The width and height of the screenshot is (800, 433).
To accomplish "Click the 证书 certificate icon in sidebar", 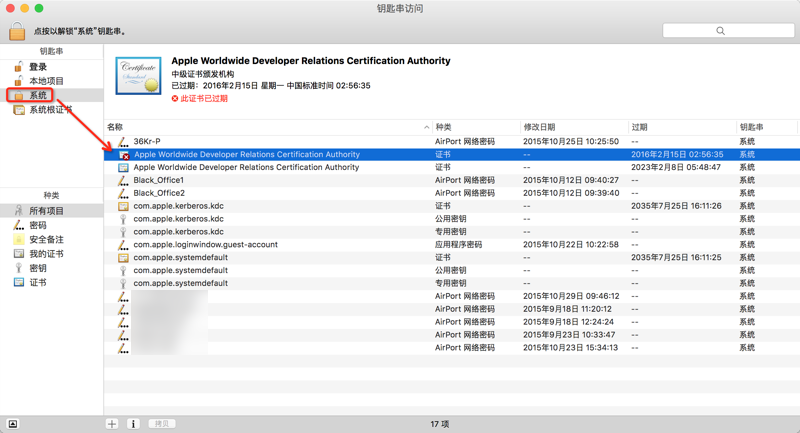I will 19,282.
